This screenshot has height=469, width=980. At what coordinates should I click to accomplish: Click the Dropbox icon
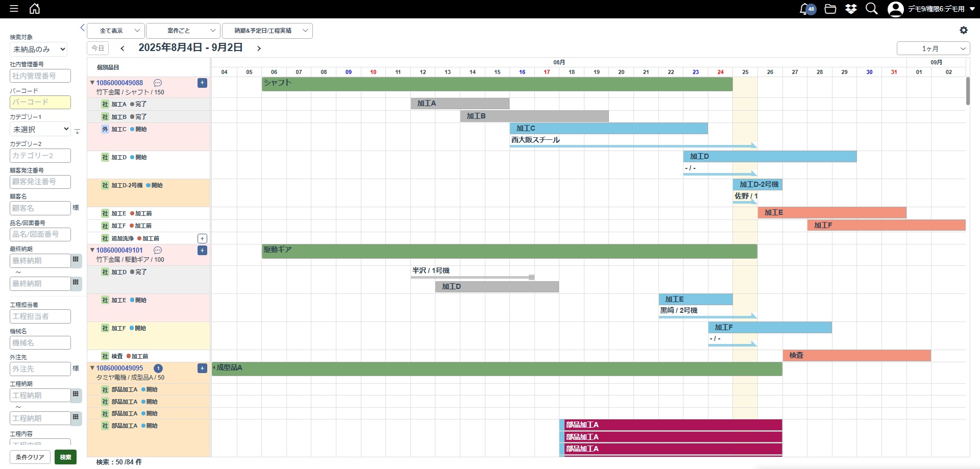851,9
